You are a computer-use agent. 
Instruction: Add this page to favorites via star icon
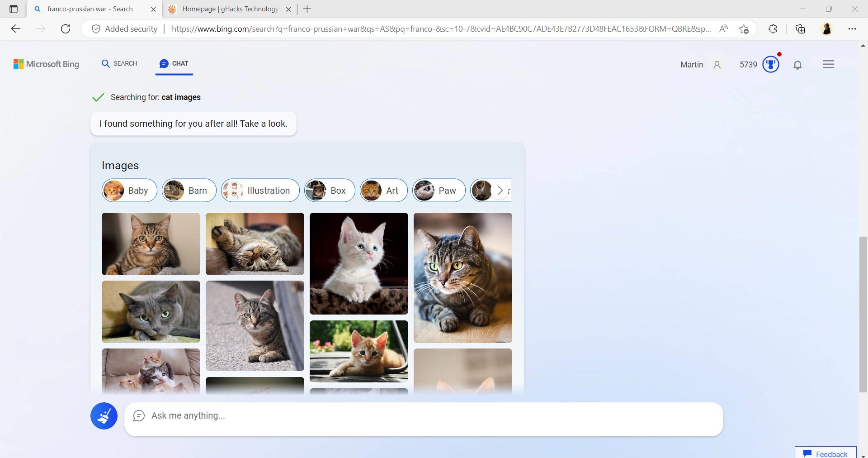tap(745, 29)
